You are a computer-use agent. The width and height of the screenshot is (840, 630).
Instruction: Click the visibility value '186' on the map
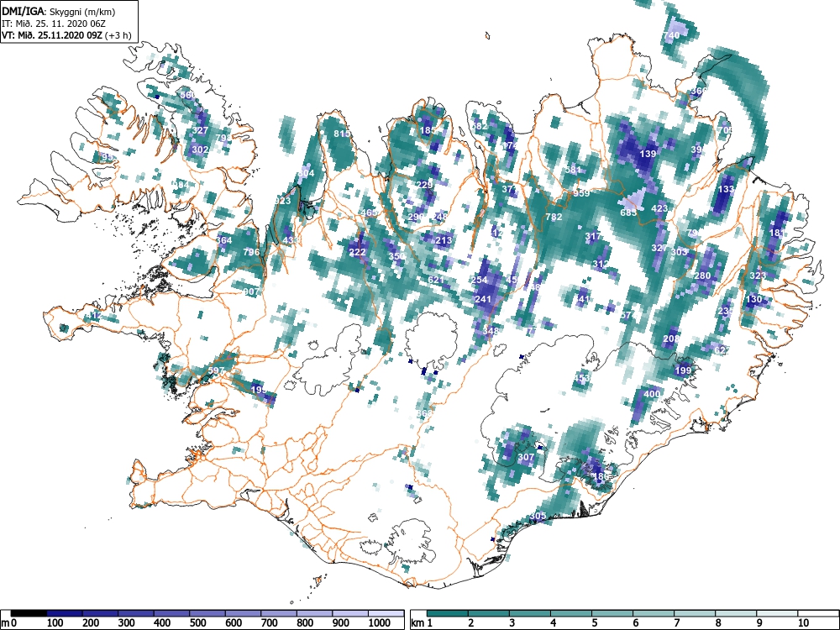click(601, 476)
